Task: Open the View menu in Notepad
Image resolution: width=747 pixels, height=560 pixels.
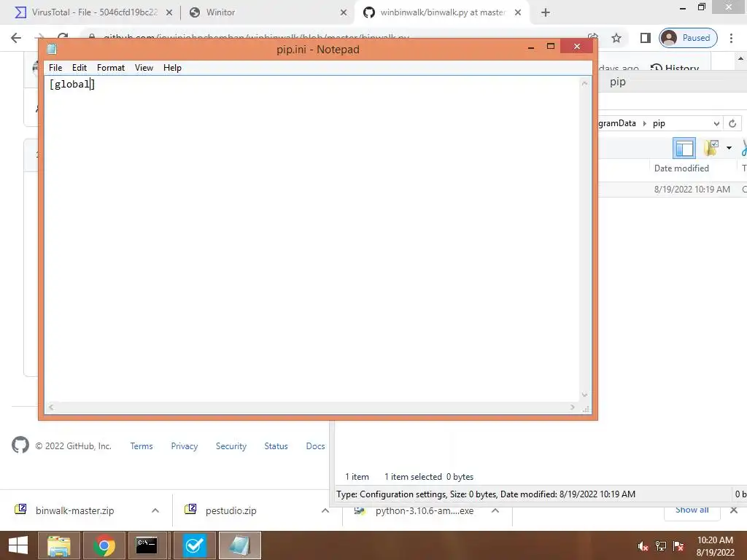Action: [144, 68]
